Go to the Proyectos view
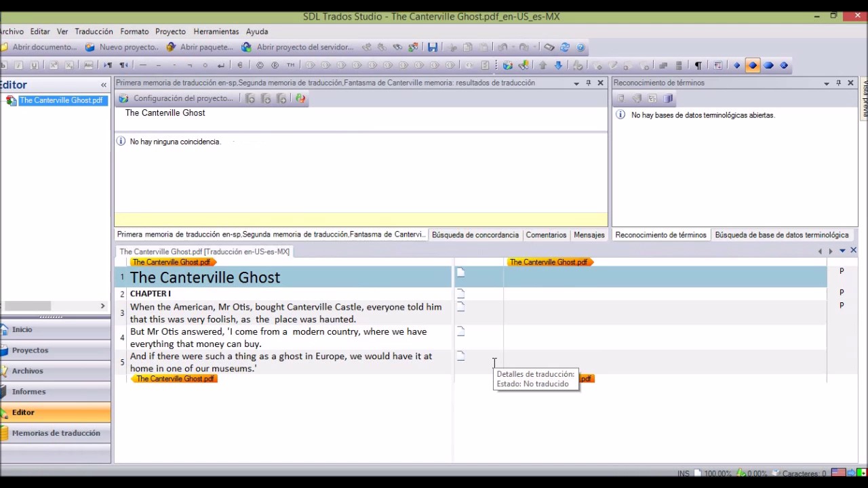The height and width of the screenshot is (488, 868). coord(56,350)
